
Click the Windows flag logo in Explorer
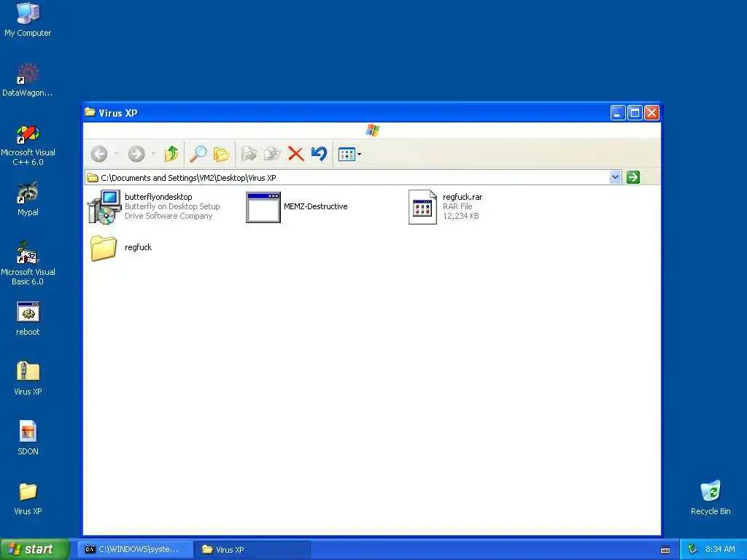[373, 130]
